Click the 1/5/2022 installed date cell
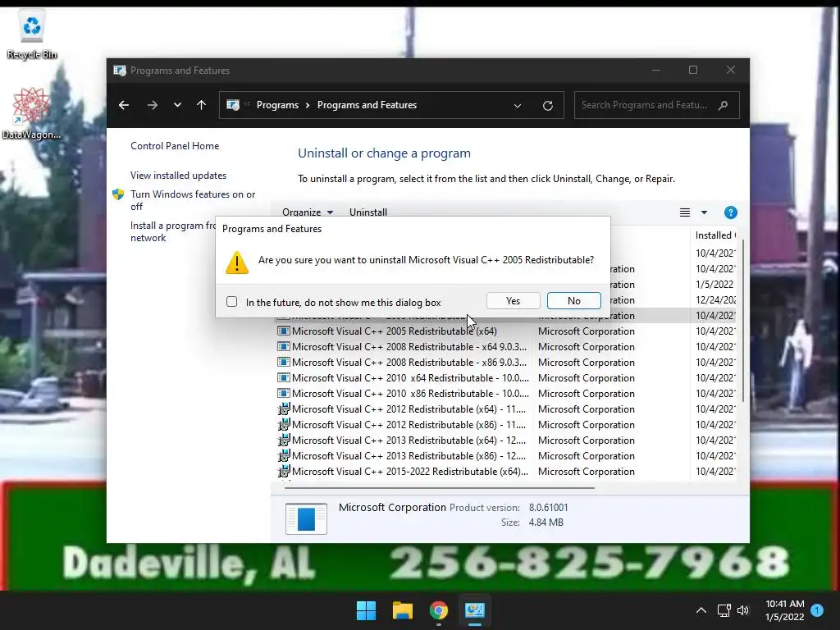 pos(714,285)
